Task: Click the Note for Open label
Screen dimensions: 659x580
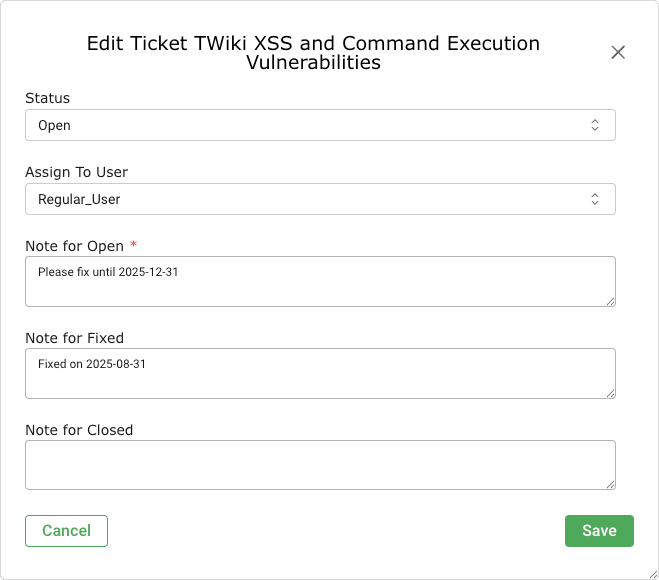Action: point(75,246)
